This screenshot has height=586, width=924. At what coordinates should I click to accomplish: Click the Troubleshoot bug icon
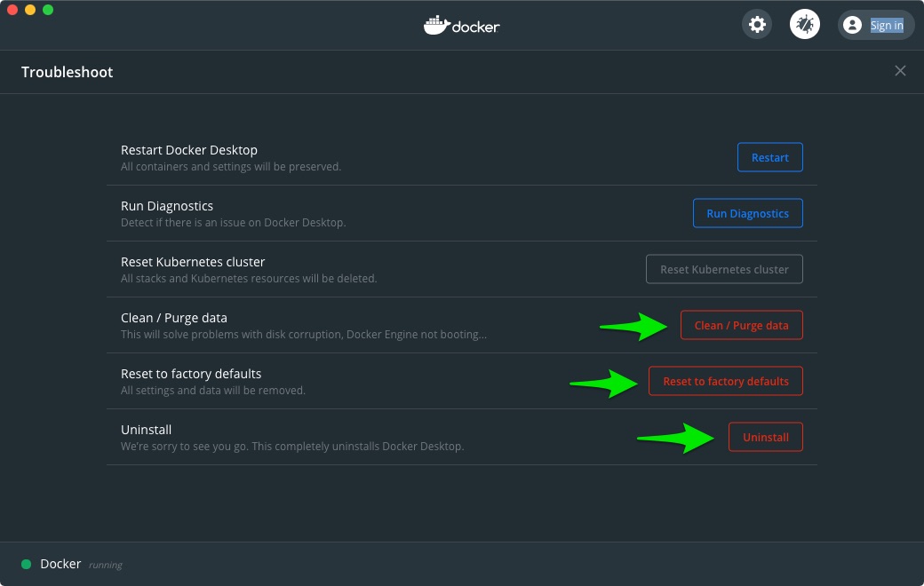(x=805, y=25)
